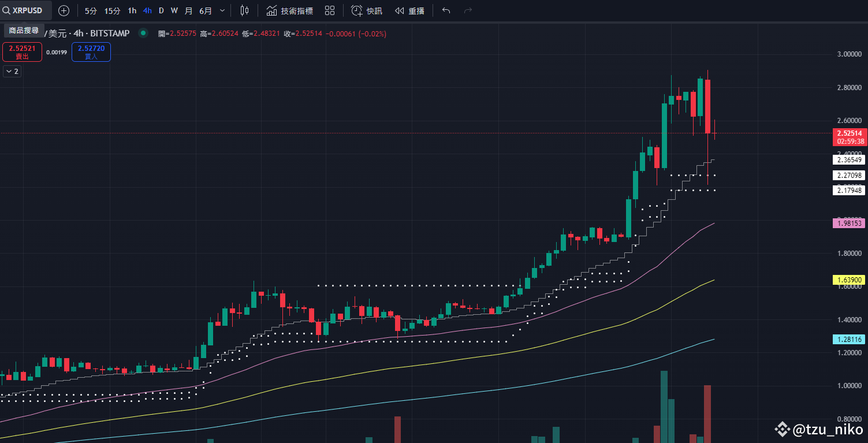Open the XRPUSD symbol search
The image size is (868, 443).
[26, 10]
